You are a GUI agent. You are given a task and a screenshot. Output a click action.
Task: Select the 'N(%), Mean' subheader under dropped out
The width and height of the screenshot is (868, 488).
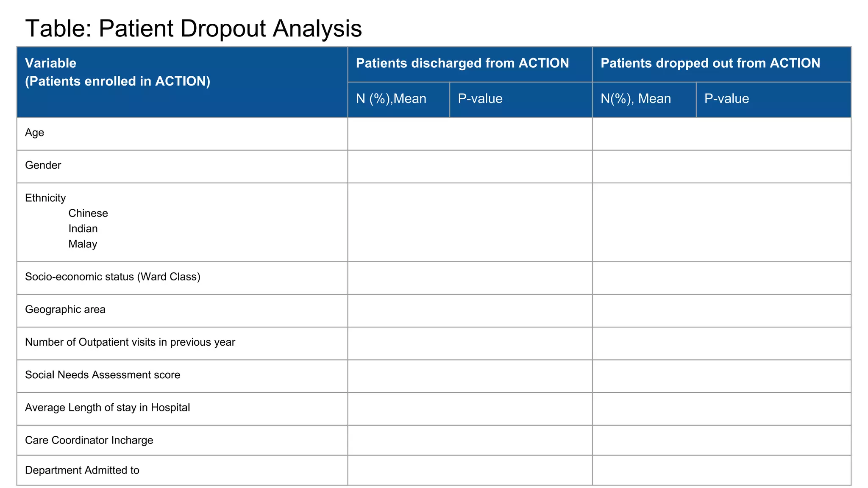click(x=636, y=99)
